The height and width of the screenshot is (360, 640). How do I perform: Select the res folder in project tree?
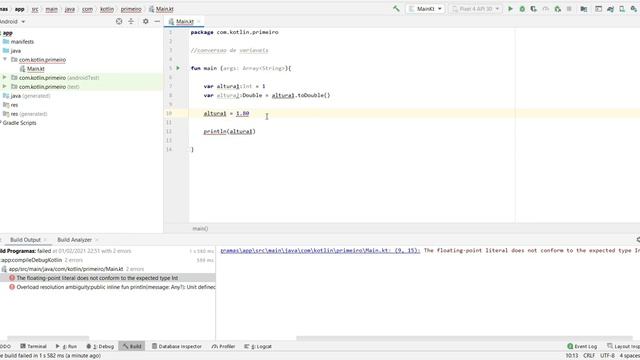[14, 105]
